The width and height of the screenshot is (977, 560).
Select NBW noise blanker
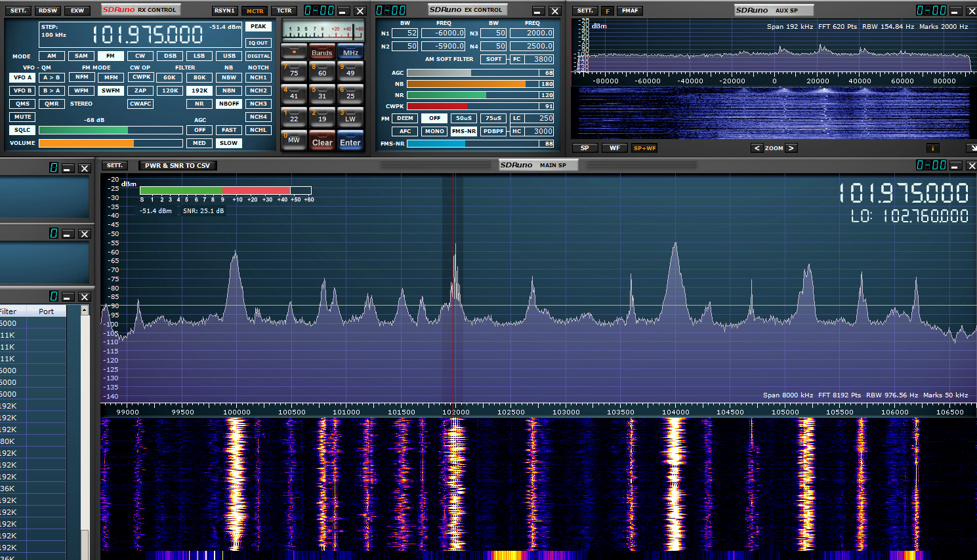229,77
